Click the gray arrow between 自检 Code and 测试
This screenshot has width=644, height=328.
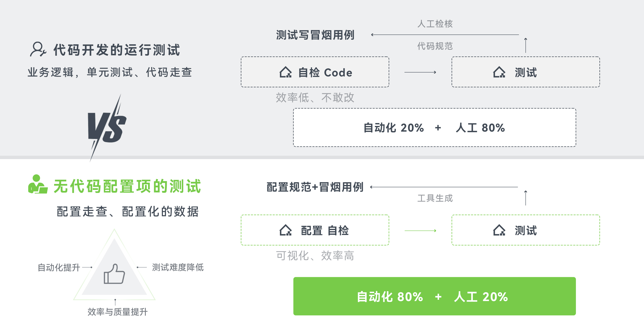tap(420, 72)
